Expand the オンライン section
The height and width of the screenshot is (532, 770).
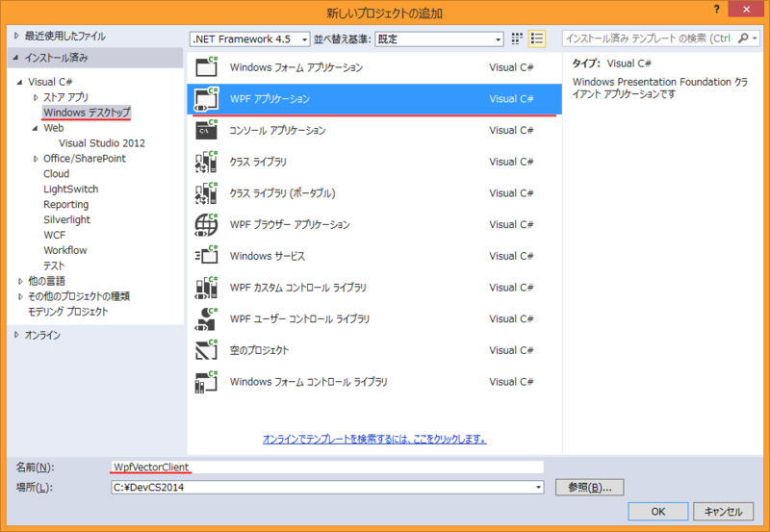[16, 335]
